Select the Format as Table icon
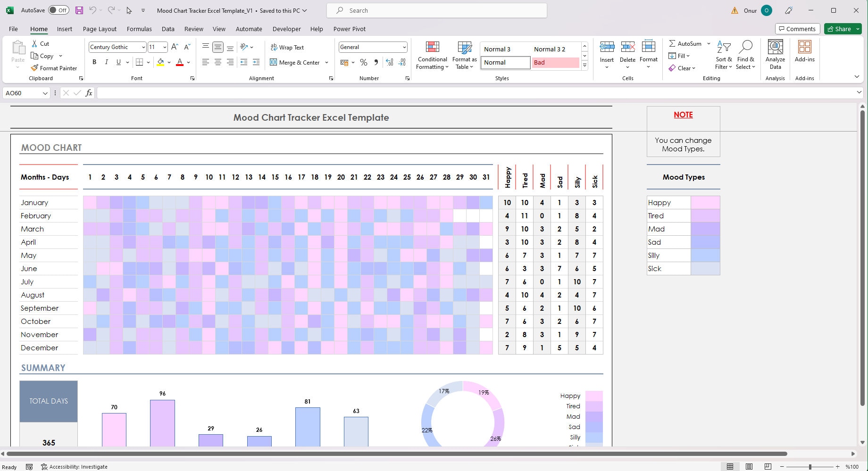This screenshot has height=471, width=868. point(464,55)
